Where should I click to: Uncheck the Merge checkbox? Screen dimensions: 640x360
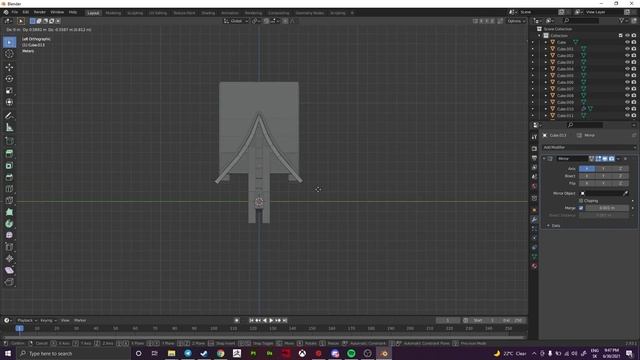[x=581, y=208]
